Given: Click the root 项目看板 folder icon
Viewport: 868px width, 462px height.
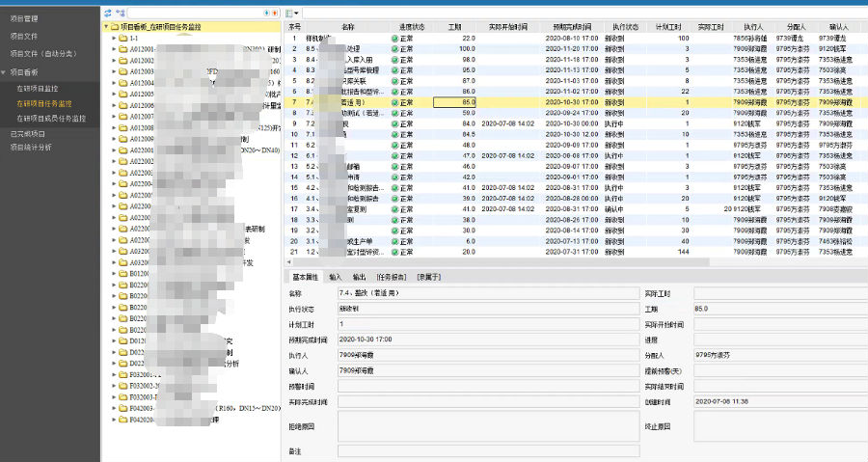Looking at the screenshot, I should tap(114, 27).
